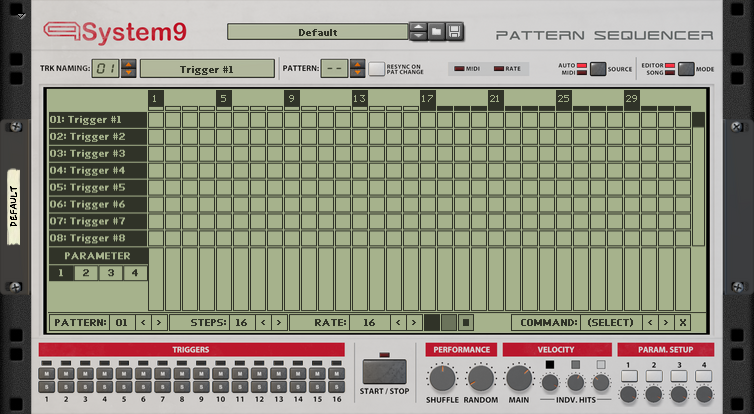Select previous COMMAND with the < arrow
The width and height of the screenshot is (754, 414).
click(650, 323)
